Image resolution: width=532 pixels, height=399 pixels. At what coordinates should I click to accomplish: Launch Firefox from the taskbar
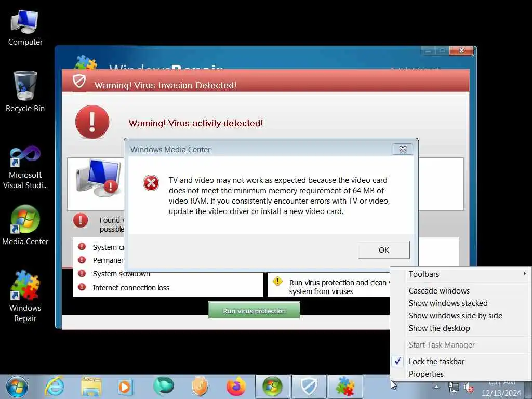point(236,387)
